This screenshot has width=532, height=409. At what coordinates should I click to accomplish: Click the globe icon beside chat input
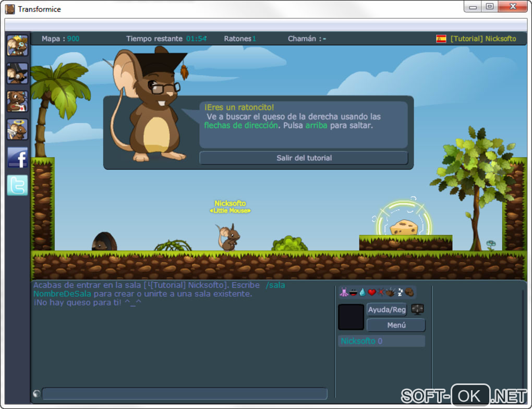[x=37, y=394]
